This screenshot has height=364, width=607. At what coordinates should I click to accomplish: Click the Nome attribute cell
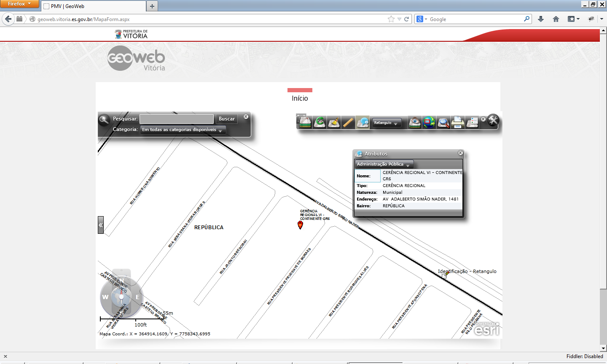368,176
